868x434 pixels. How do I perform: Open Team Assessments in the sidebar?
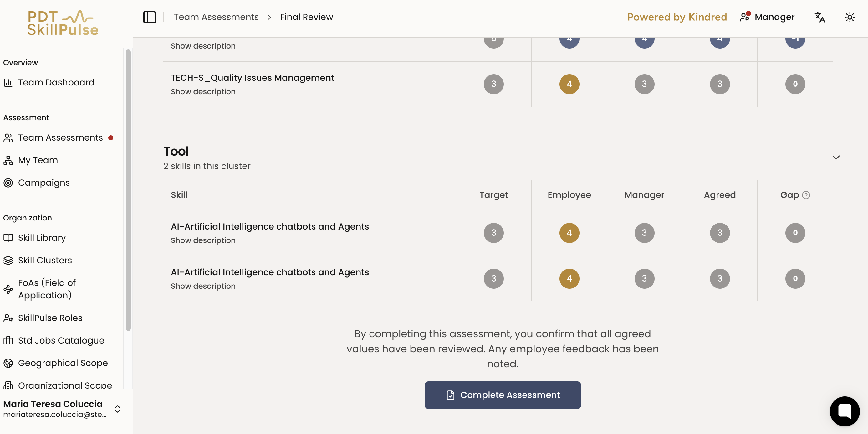tap(60, 137)
